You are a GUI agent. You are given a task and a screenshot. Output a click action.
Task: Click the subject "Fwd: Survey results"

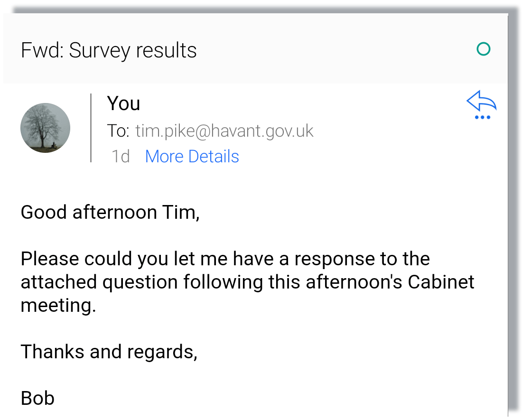tap(109, 50)
